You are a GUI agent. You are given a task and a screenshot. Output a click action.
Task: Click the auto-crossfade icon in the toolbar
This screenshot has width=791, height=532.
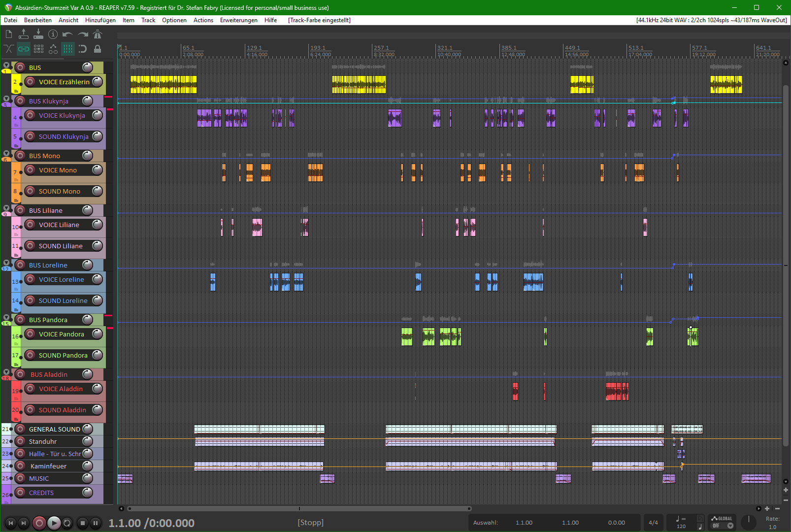click(x=9, y=49)
